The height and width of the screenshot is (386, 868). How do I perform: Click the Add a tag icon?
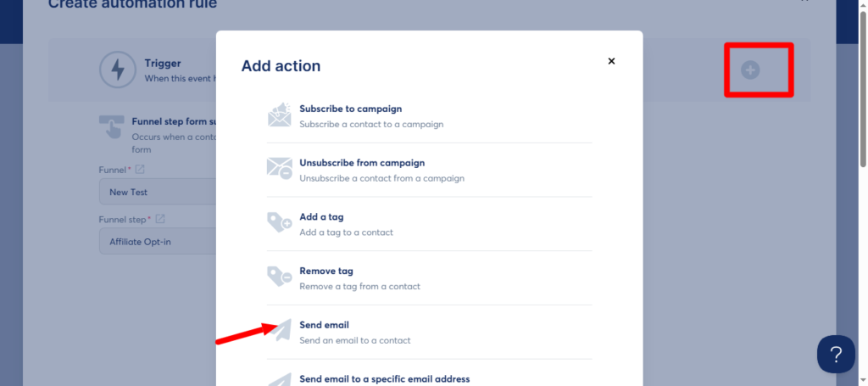tap(280, 222)
